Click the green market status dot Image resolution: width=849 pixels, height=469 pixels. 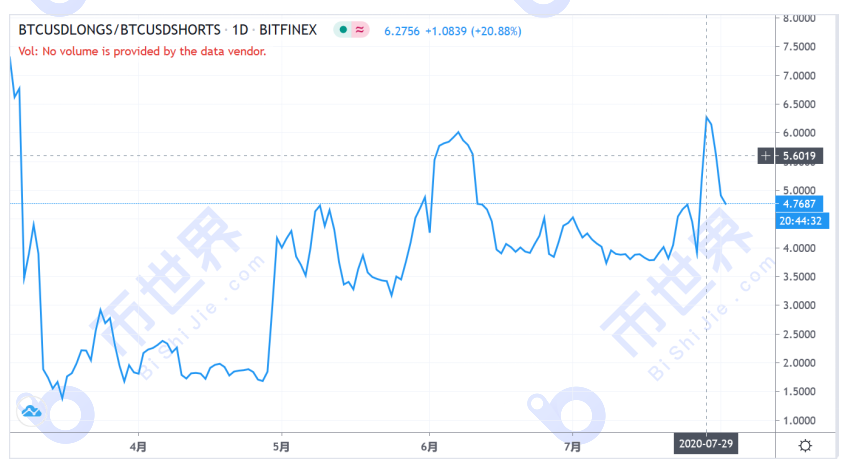[343, 30]
